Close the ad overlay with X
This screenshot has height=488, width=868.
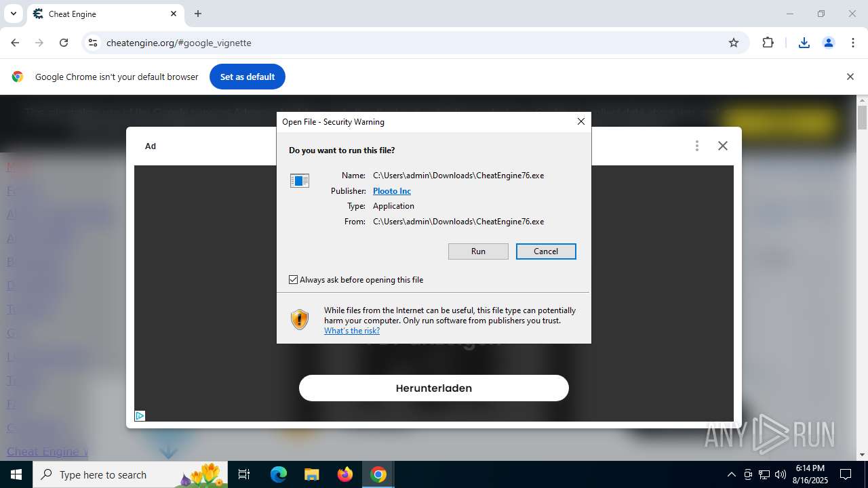click(723, 146)
